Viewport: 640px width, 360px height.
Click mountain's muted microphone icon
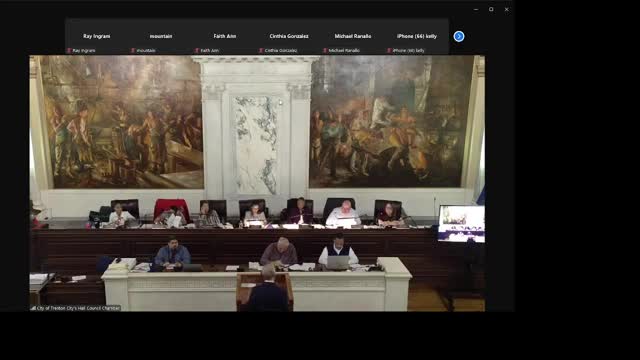[x=133, y=51]
